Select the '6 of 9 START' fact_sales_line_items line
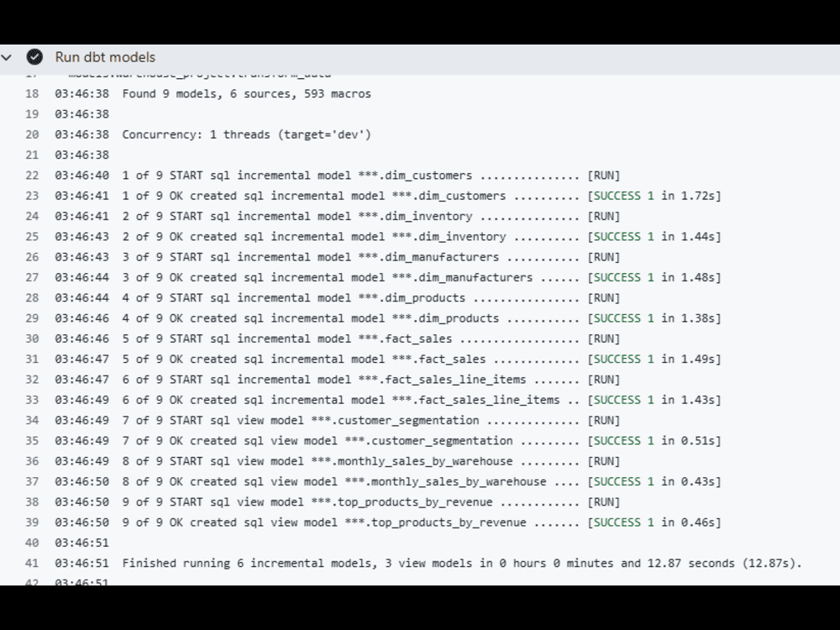840x630 pixels. tap(370, 380)
